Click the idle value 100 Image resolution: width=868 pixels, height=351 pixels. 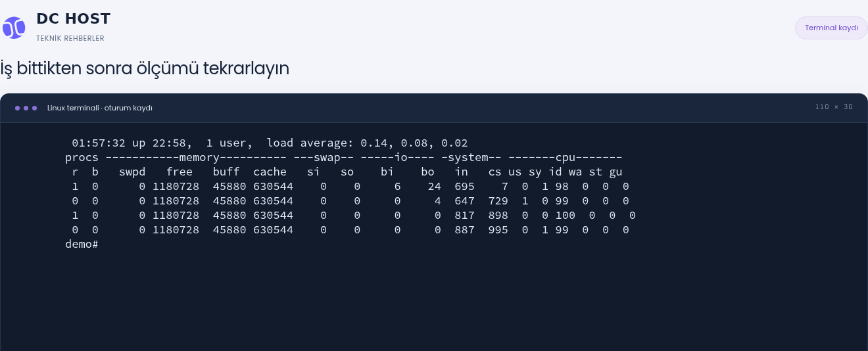[565, 216]
